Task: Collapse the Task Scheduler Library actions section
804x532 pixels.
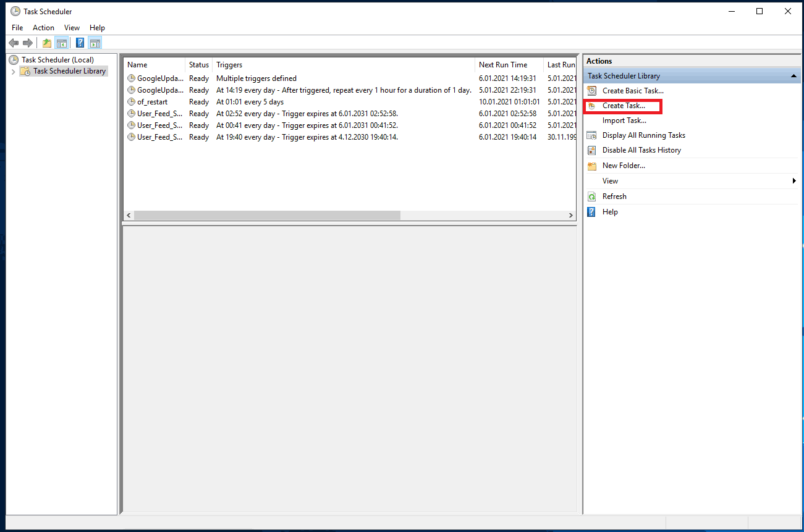Action: (x=793, y=76)
